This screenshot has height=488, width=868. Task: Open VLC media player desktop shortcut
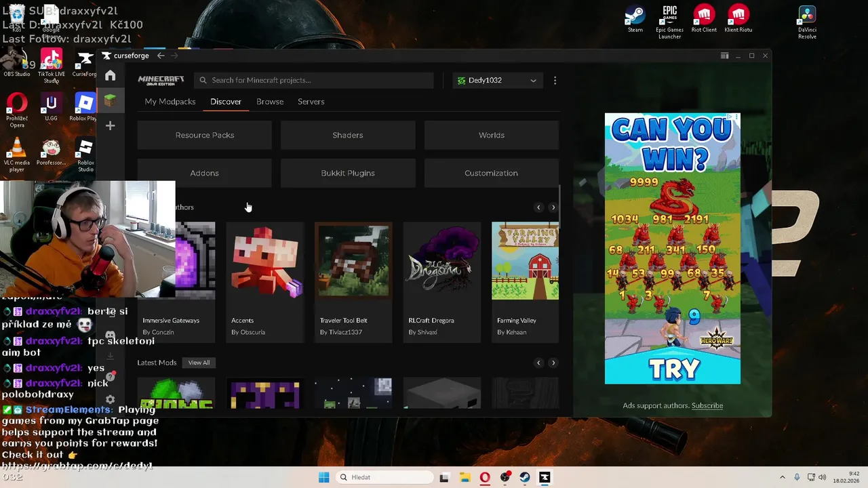[x=17, y=155]
